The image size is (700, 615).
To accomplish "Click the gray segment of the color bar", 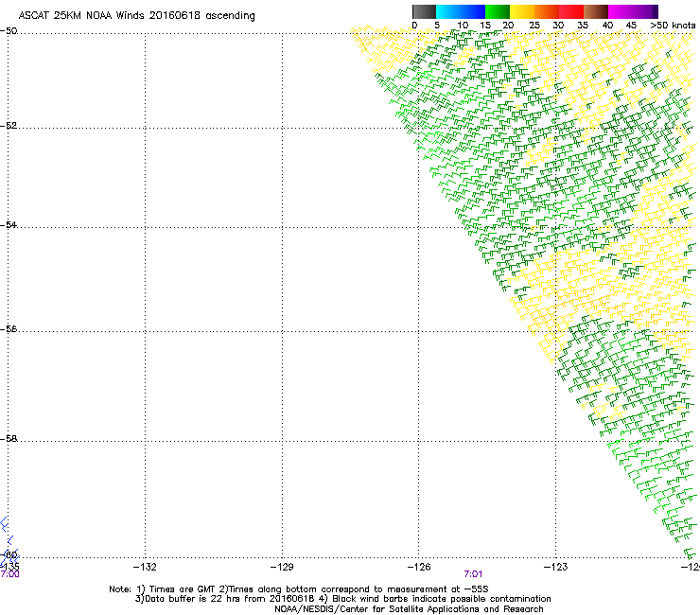I will [x=424, y=11].
